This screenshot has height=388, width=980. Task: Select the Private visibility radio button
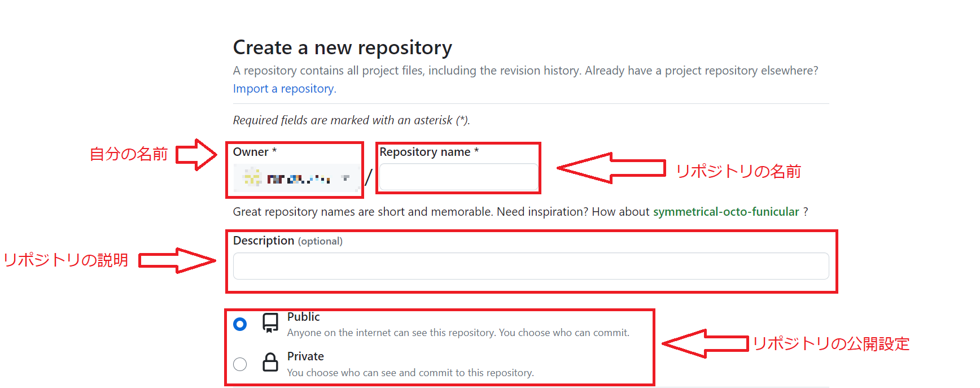(x=240, y=364)
